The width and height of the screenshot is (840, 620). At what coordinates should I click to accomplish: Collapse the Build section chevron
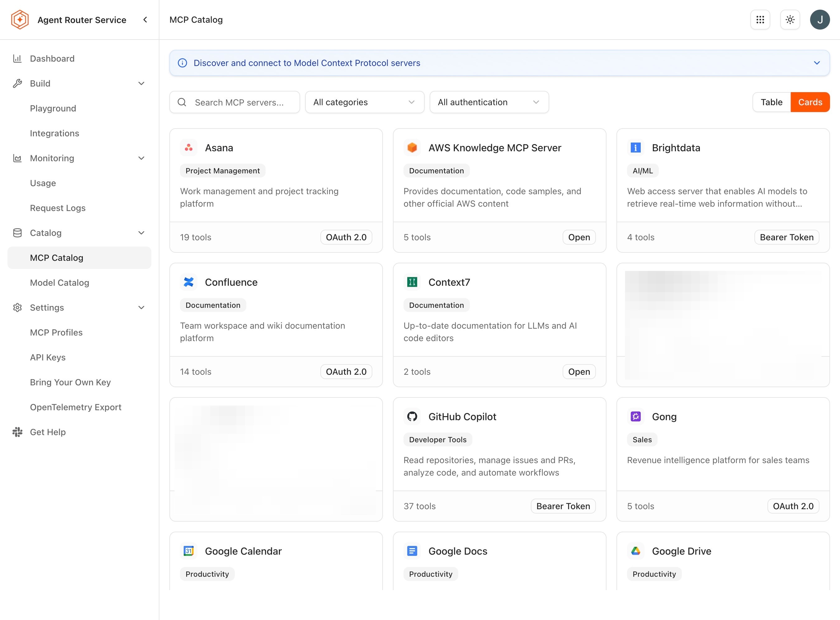tap(141, 83)
